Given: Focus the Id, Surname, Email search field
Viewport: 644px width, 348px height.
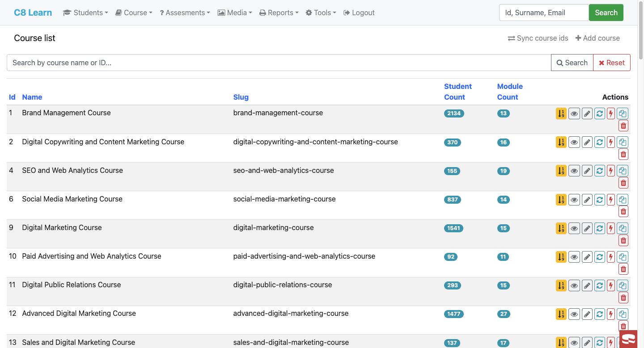Looking at the screenshot, I should coord(544,13).
